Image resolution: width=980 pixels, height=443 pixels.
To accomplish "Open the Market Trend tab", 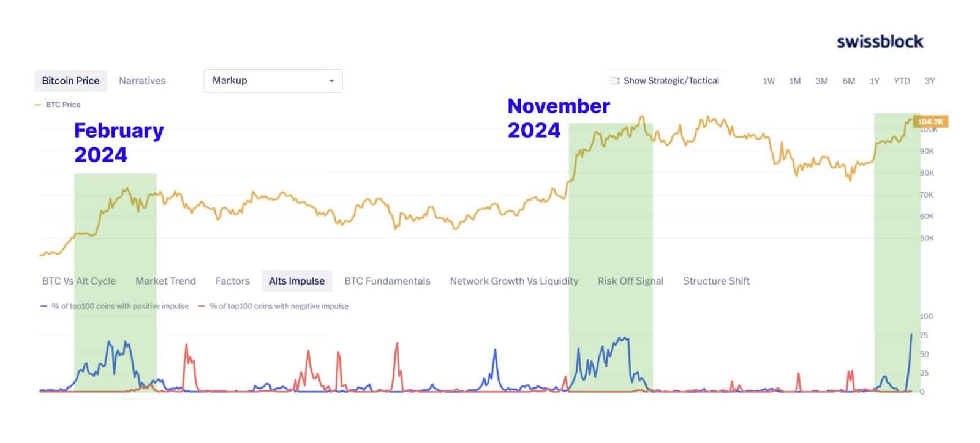I will click(165, 281).
